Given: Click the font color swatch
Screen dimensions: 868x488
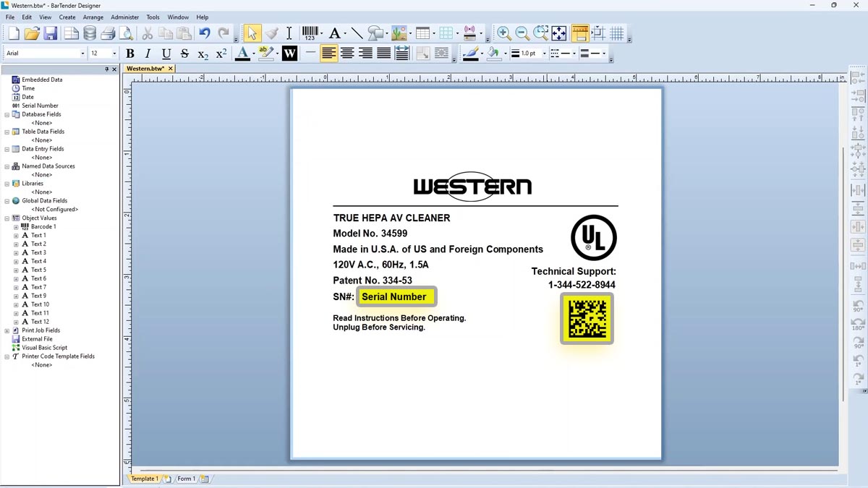Looking at the screenshot, I should tap(242, 53).
